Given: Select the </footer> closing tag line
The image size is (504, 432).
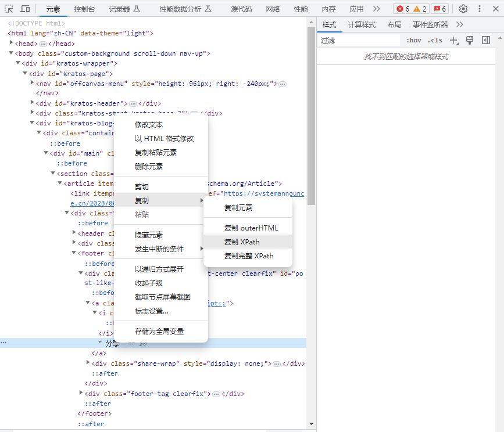Looking at the screenshot, I should click(x=95, y=413).
